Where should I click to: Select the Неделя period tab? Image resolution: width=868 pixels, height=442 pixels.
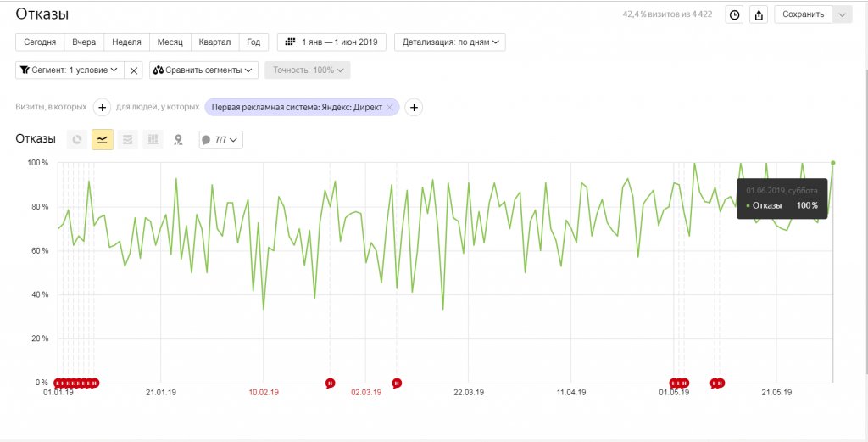pyautogui.click(x=126, y=42)
